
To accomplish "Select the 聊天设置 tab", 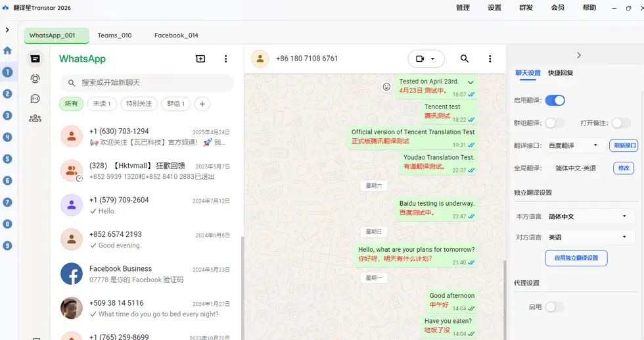I will [528, 73].
